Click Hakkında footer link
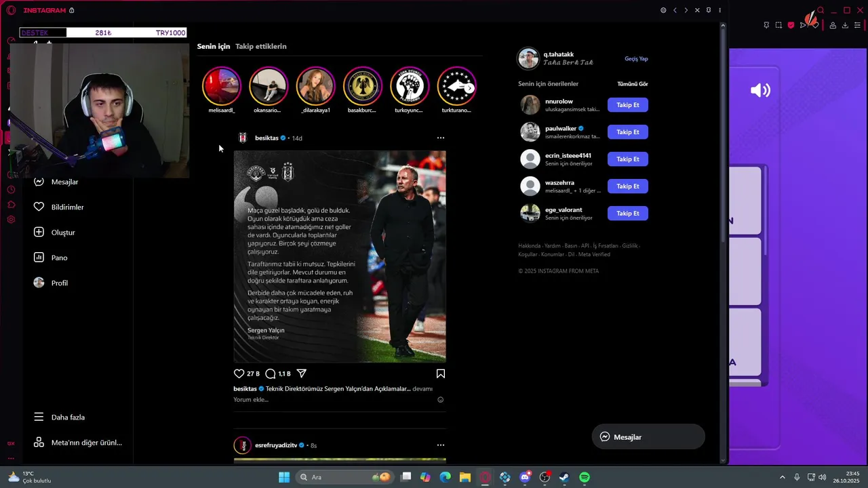 pos(529,246)
